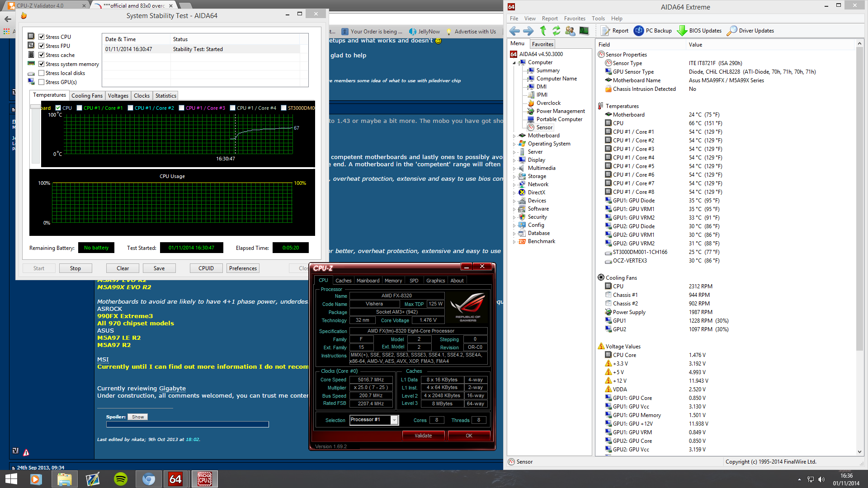This screenshot has height=488, width=868.
Task: Collapse the Computer tree node
Action: [514, 63]
